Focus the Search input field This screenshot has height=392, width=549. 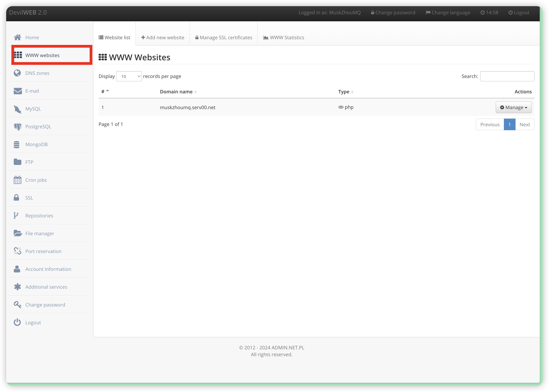(x=507, y=76)
